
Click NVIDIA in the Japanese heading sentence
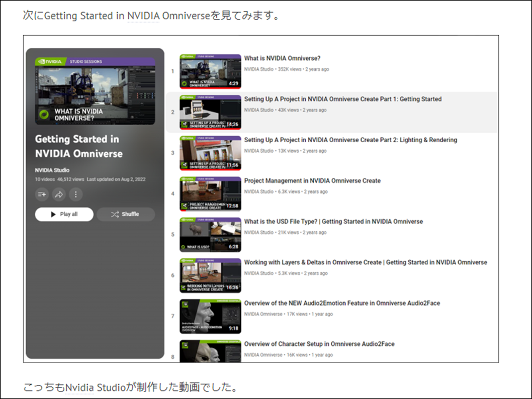click(143, 16)
